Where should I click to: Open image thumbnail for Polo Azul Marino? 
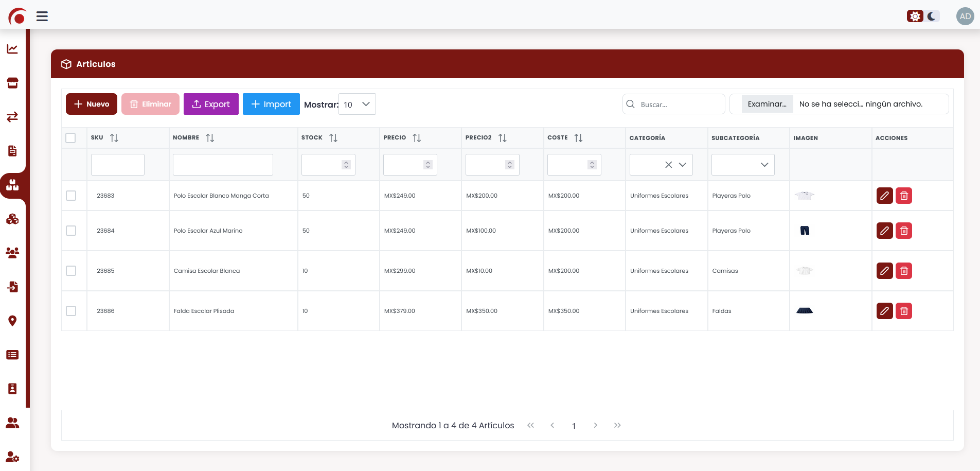pos(805,231)
